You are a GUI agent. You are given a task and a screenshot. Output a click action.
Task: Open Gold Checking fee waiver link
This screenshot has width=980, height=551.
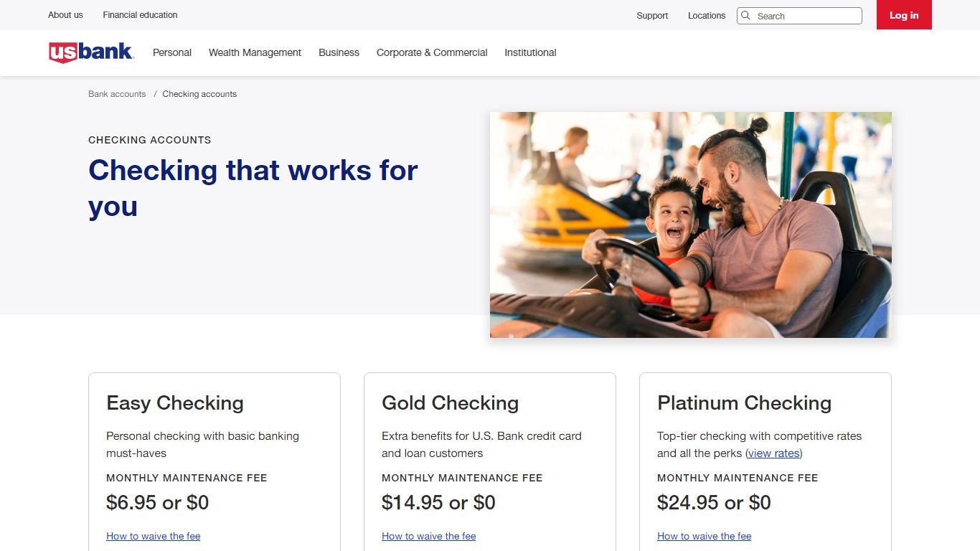point(429,536)
